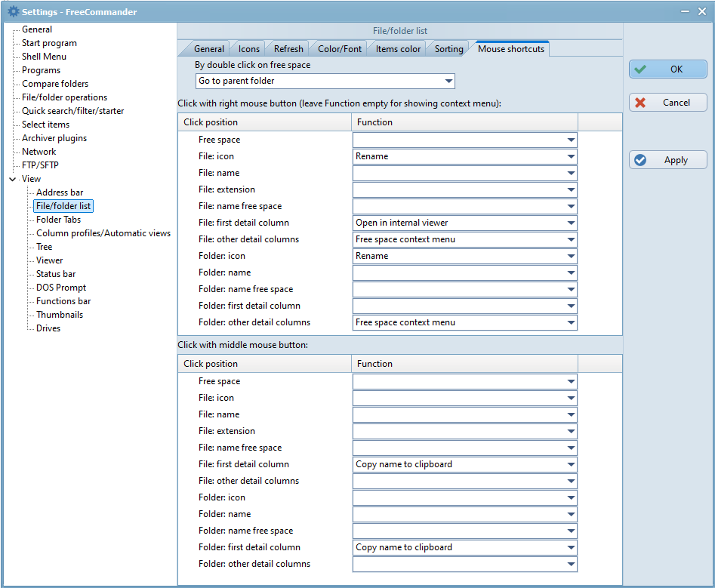Open middle-click File: first detail column dropdown
This screenshot has width=715, height=588.
coord(464,464)
